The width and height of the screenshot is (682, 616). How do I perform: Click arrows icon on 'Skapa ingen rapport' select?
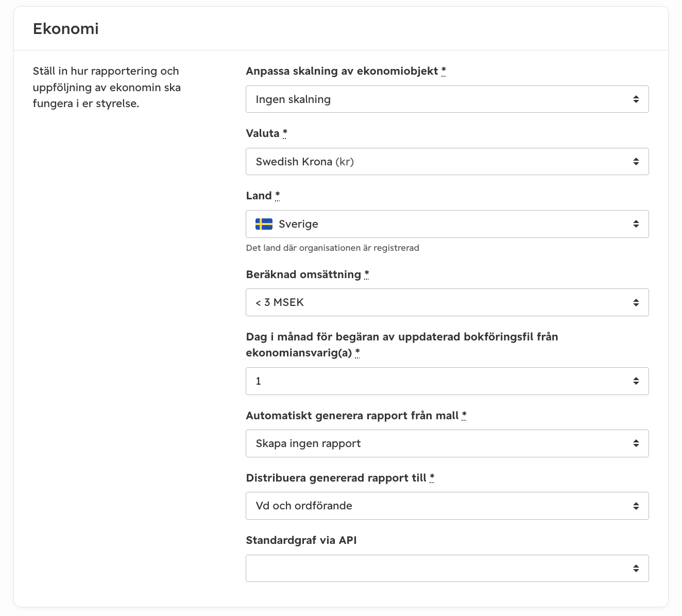coord(636,443)
